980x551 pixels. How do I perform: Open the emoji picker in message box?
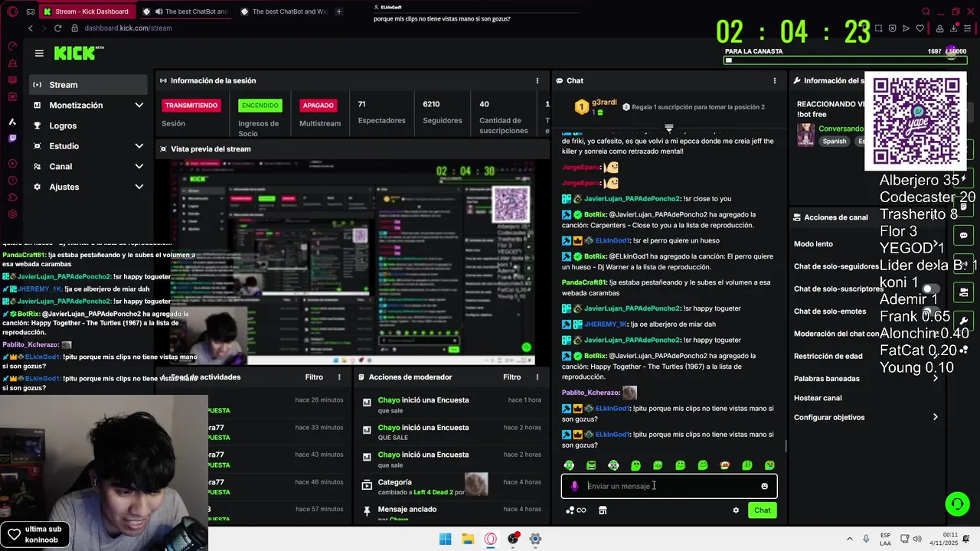click(x=764, y=486)
